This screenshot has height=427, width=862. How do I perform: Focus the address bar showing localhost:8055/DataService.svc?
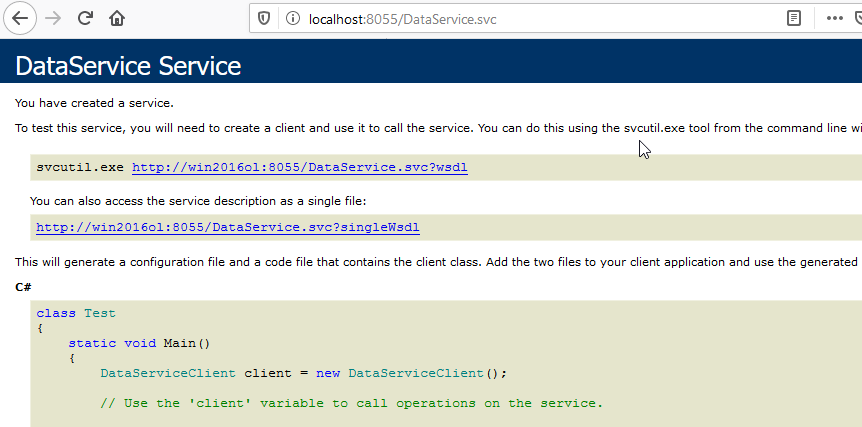(x=500, y=18)
